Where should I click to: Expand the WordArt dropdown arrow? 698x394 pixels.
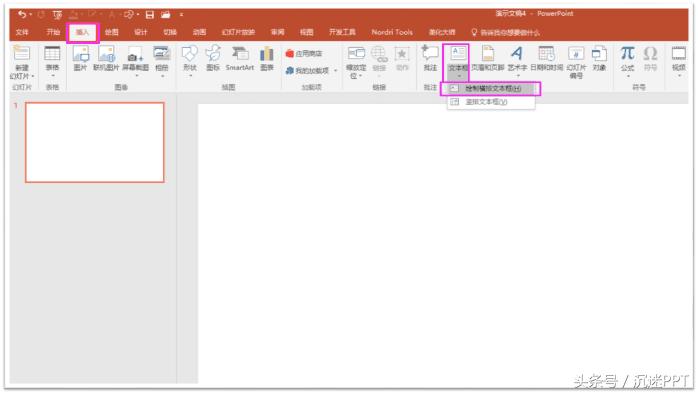(518, 76)
